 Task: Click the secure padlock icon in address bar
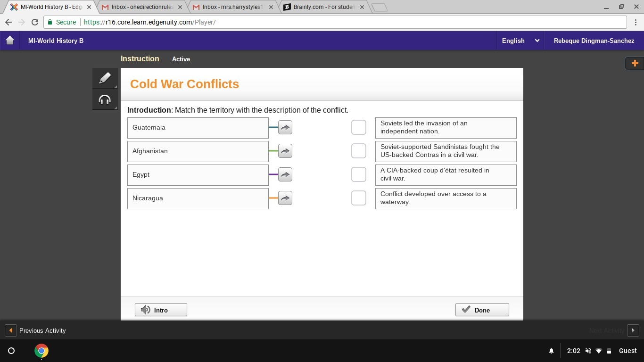click(50, 22)
